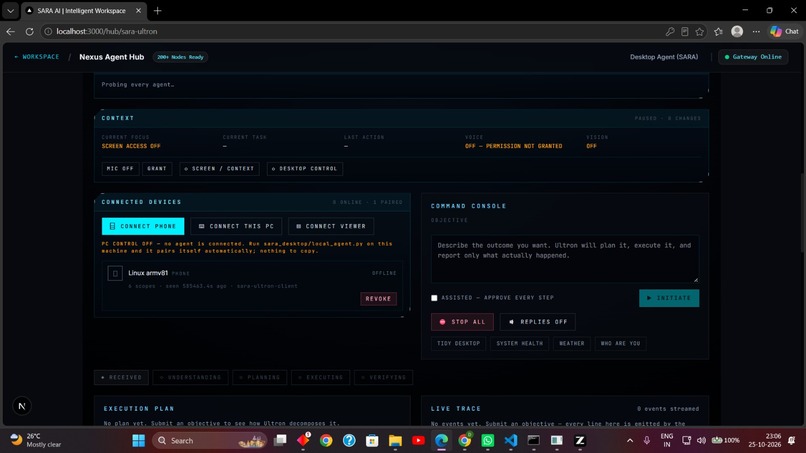
Task: Click the 200+ Nodes Ready badge
Action: [180, 57]
